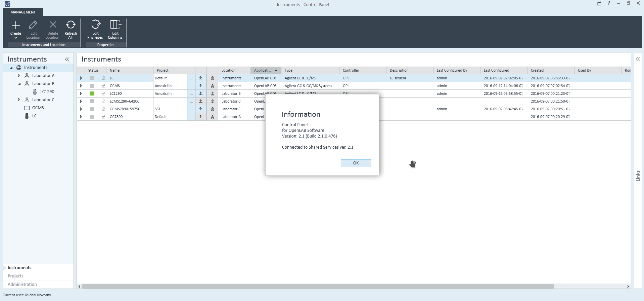Viewport: 644px width, 301px height.
Task: Expand the GCMS instrument table row
Action: tap(81, 86)
